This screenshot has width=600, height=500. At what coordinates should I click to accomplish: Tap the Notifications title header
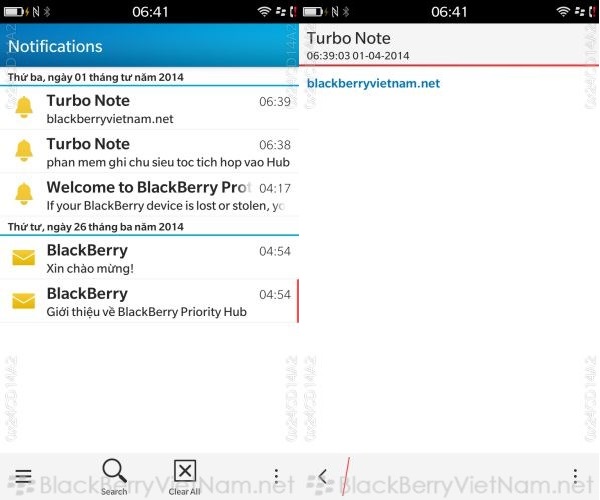[x=55, y=46]
